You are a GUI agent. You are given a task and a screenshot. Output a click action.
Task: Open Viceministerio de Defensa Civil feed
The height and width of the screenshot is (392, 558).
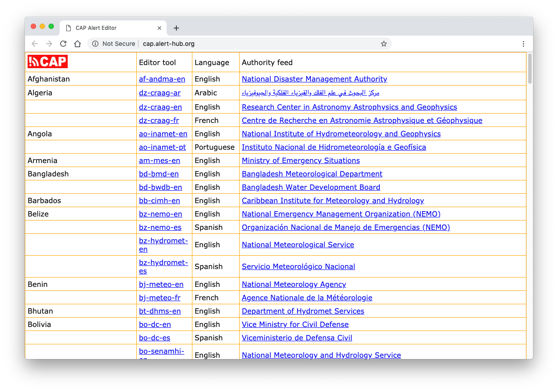pyautogui.click(x=297, y=338)
